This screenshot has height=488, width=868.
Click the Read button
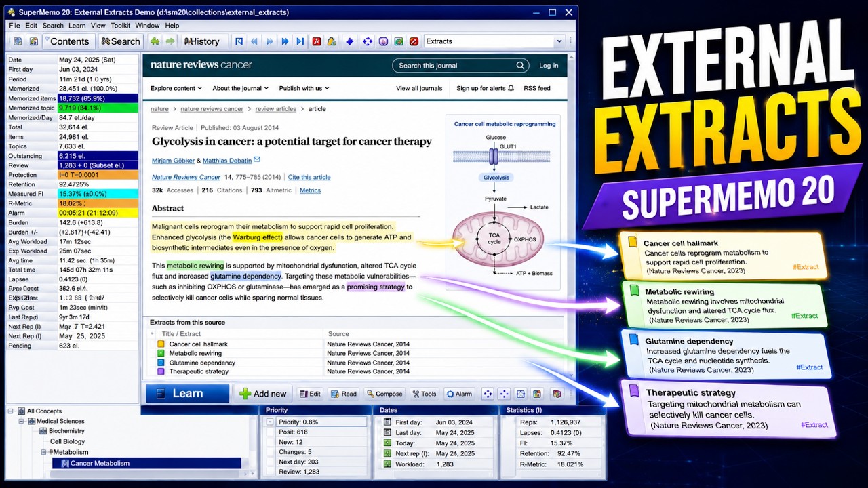(x=343, y=394)
